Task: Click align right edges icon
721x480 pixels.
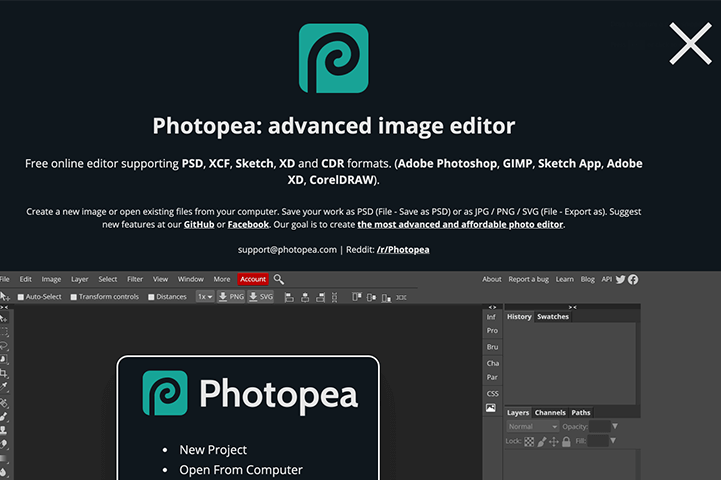Action: point(320,297)
